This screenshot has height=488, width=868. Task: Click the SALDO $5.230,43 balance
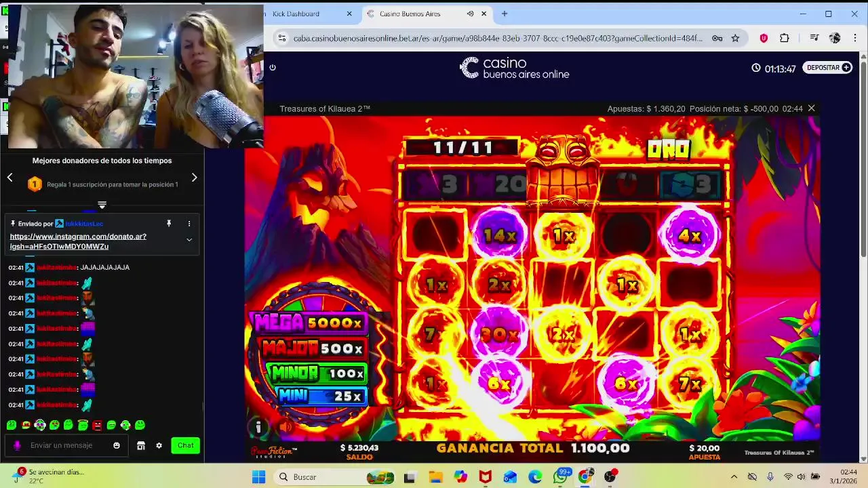359,452
